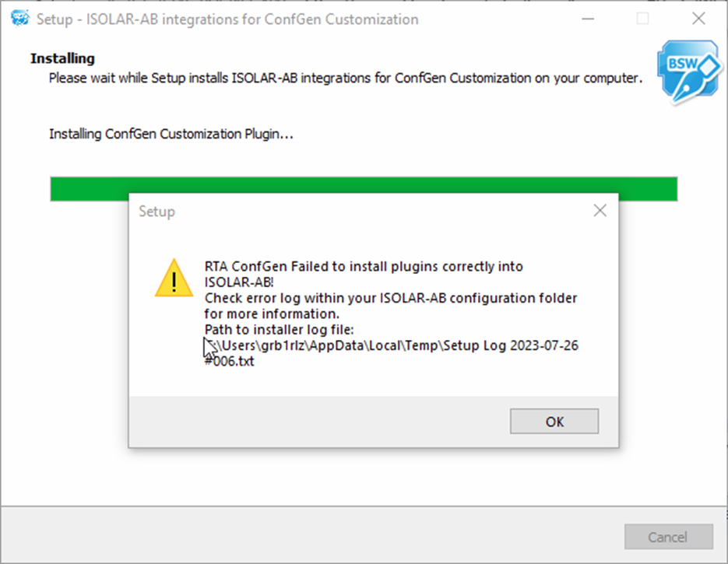Click the main window title bar text
The height and width of the screenshot is (564, 728).
(x=227, y=19)
